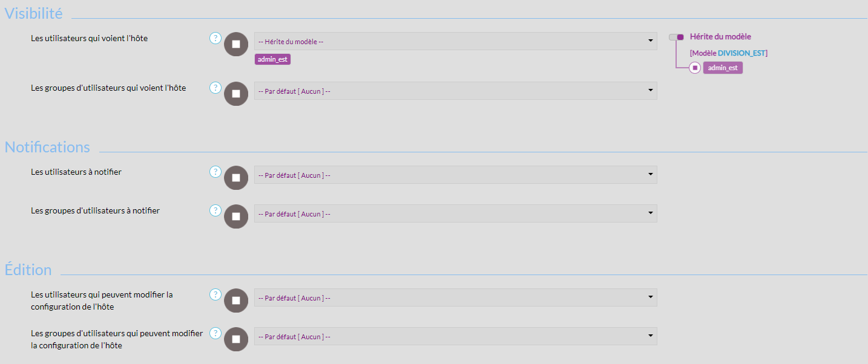Show help for groups who can modify configuration
This screenshot has height=364, width=868.
215,333
